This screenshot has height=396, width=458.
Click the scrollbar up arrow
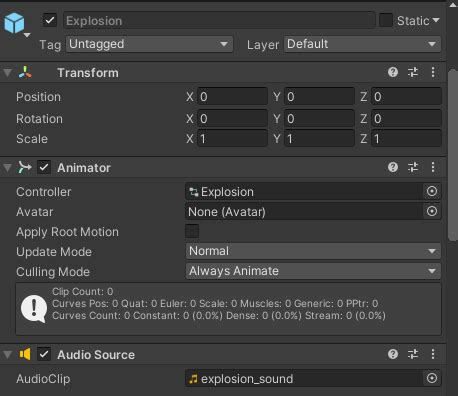[453, 5]
